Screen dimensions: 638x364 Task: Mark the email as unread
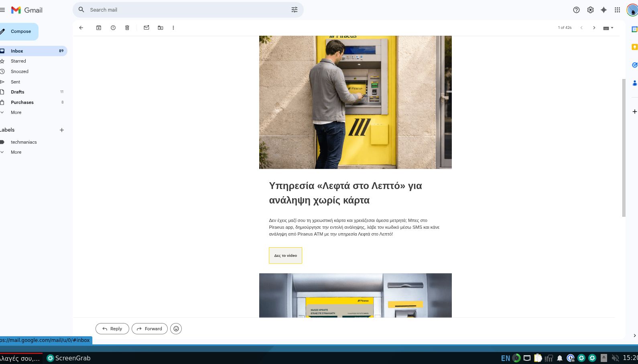pos(146,28)
